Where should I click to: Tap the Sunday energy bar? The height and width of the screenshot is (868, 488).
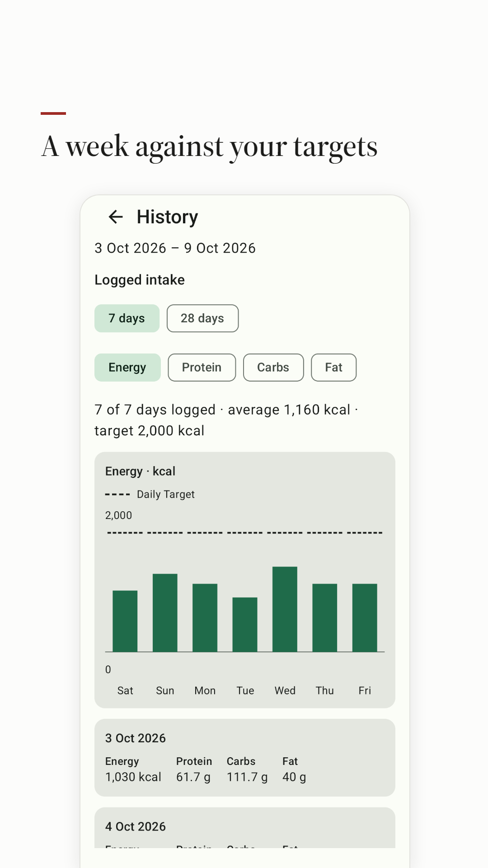pos(165,613)
